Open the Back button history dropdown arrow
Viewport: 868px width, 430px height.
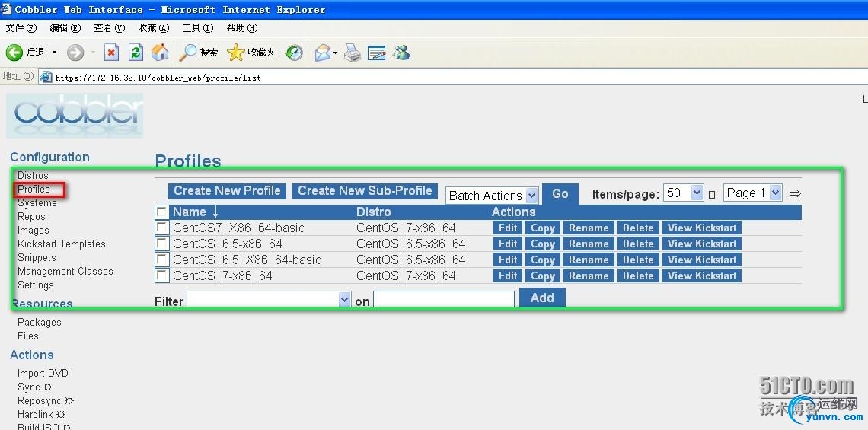(54, 53)
